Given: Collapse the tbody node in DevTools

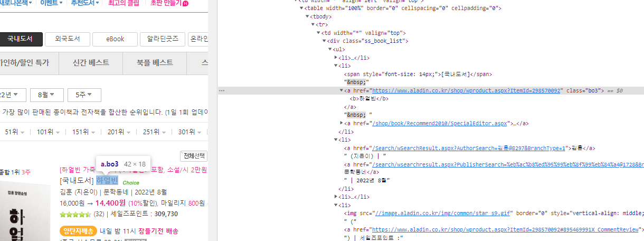Looking at the screenshot, I should [307, 16].
